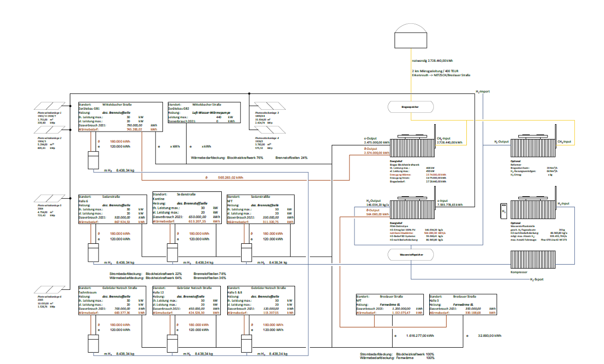This screenshot has height=364, width=604.
Task: Select fuel cell unit below Halle 6
Action: point(94,252)
